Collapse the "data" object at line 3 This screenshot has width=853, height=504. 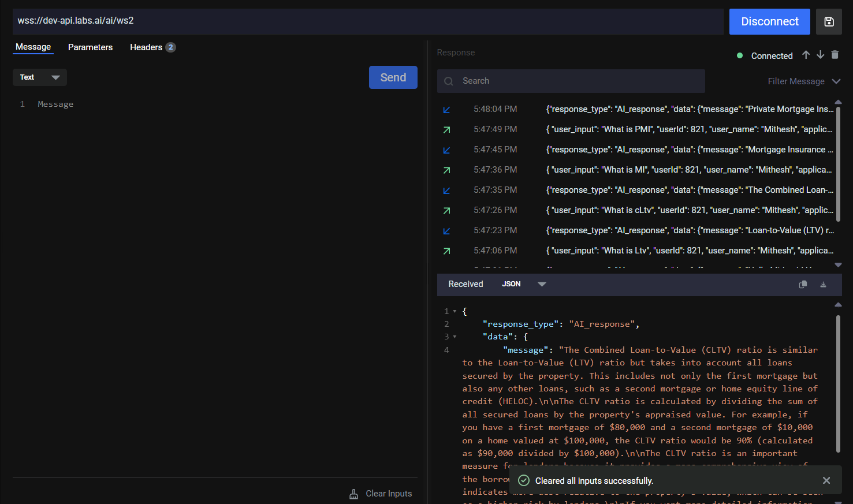click(455, 337)
